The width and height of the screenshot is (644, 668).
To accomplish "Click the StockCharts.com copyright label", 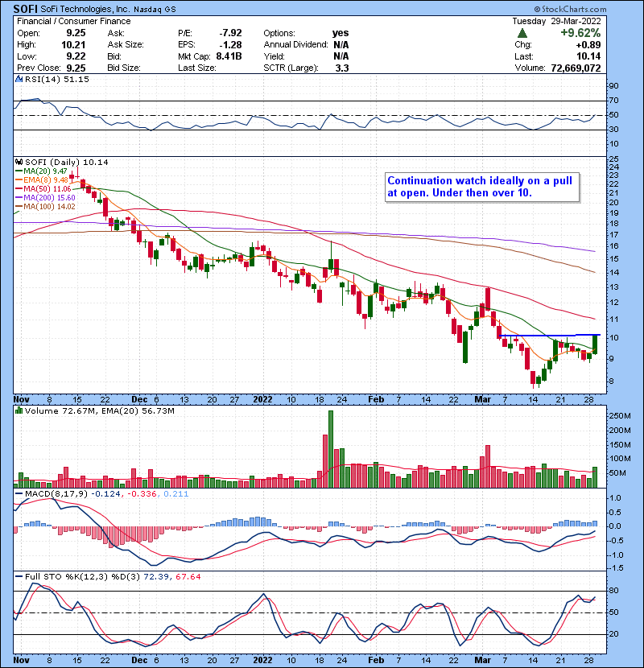I will pos(570,9).
